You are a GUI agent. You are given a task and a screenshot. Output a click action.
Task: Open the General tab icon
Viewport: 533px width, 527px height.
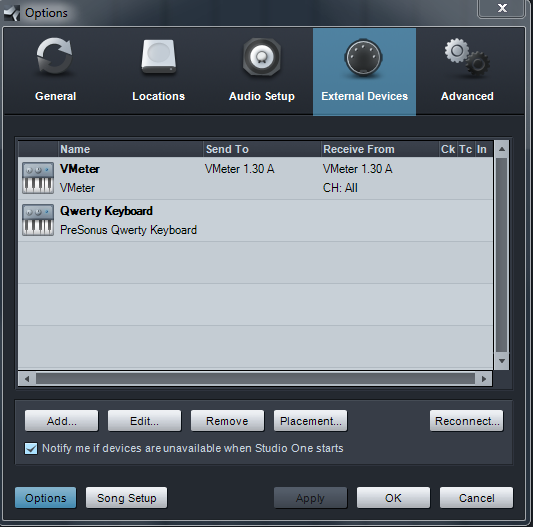click(x=54, y=56)
